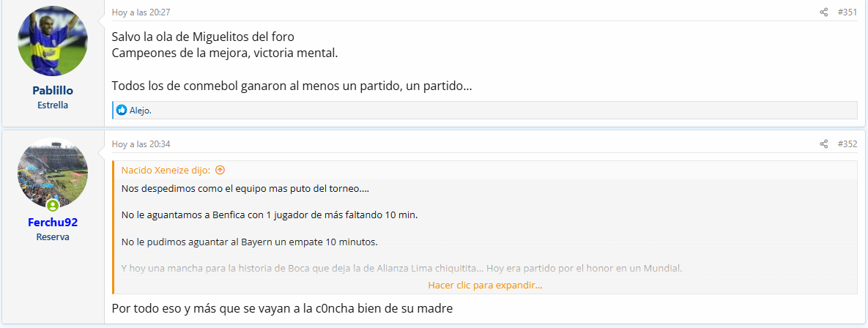This screenshot has width=868, height=328.
Task: Jump to the quoted post via the up-arrow icon
Action: click(x=220, y=171)
